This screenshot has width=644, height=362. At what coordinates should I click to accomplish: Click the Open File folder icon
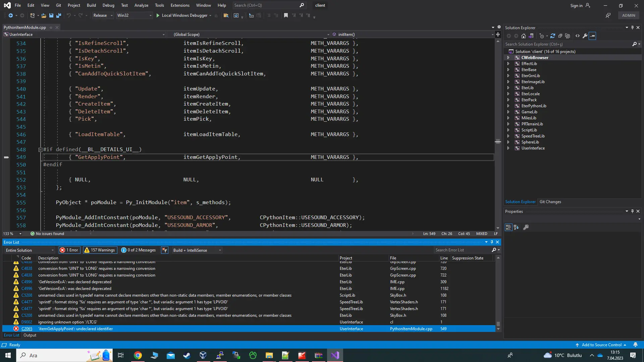click(x=44, y=15)
